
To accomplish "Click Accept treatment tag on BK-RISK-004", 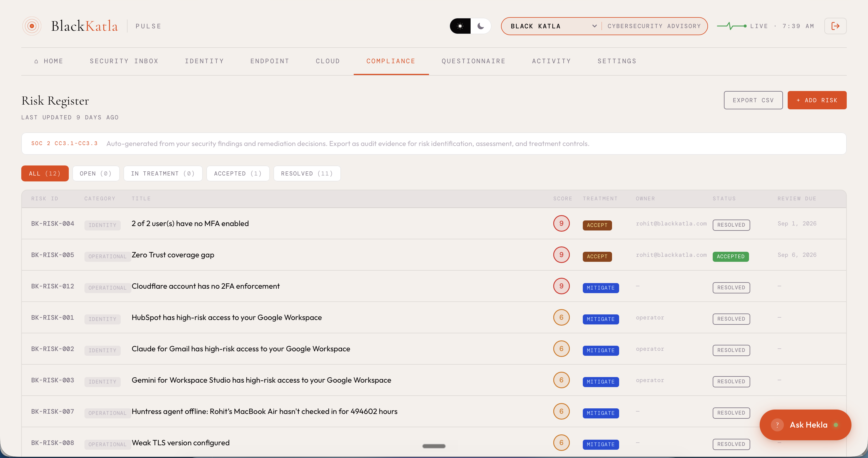I will (597, 225).
